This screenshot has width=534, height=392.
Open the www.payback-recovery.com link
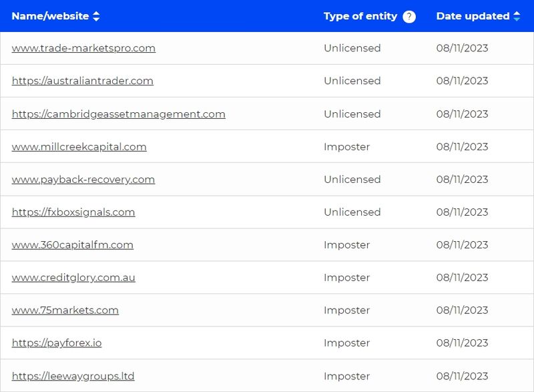coord(83,180)
